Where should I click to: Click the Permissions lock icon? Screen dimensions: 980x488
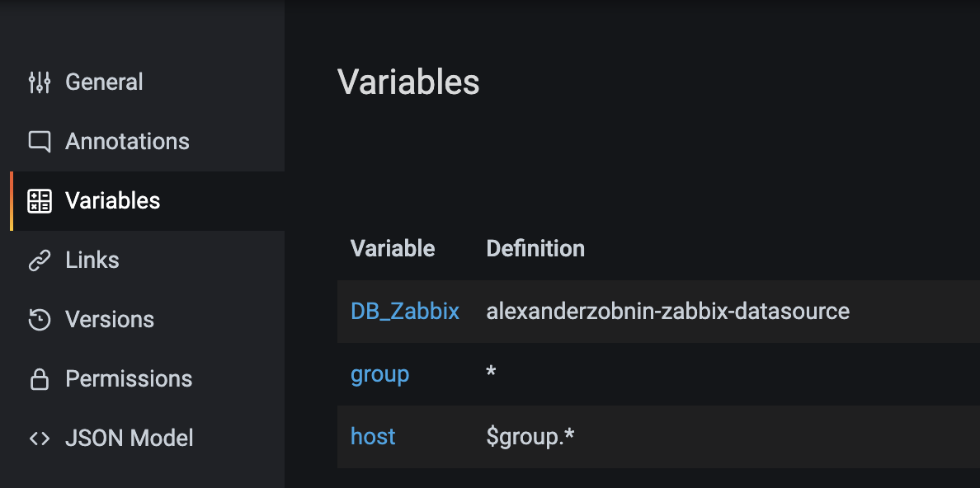40,378
